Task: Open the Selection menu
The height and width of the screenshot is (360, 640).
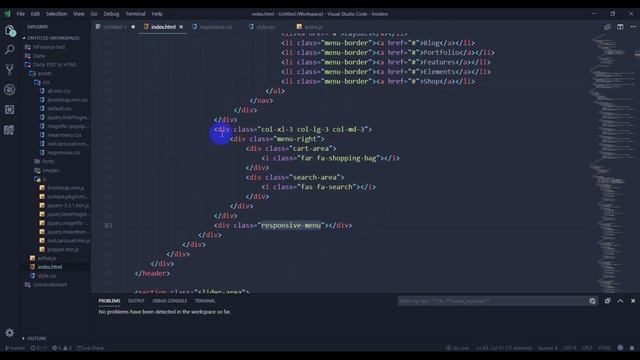Action: click(x=56, y=14)
